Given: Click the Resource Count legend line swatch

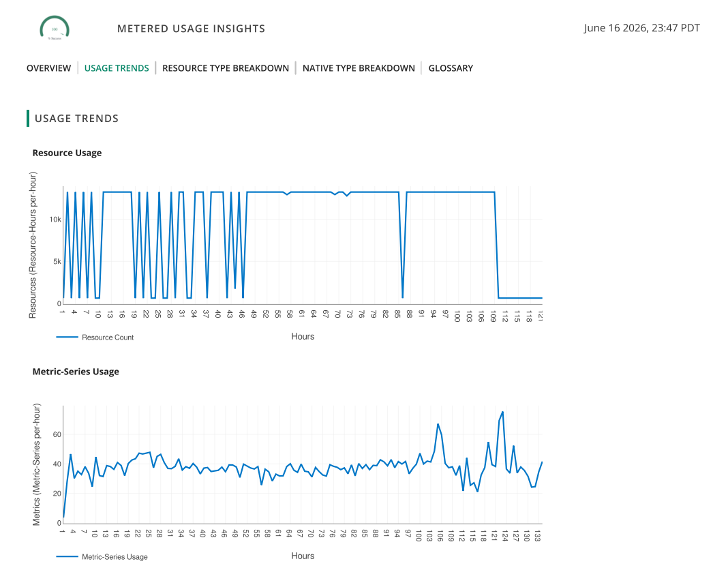Looking at the screenshot, I should click(67, 337).
